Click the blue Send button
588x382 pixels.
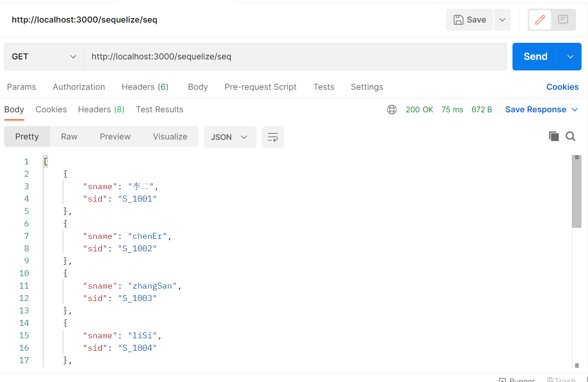(536, 57)
